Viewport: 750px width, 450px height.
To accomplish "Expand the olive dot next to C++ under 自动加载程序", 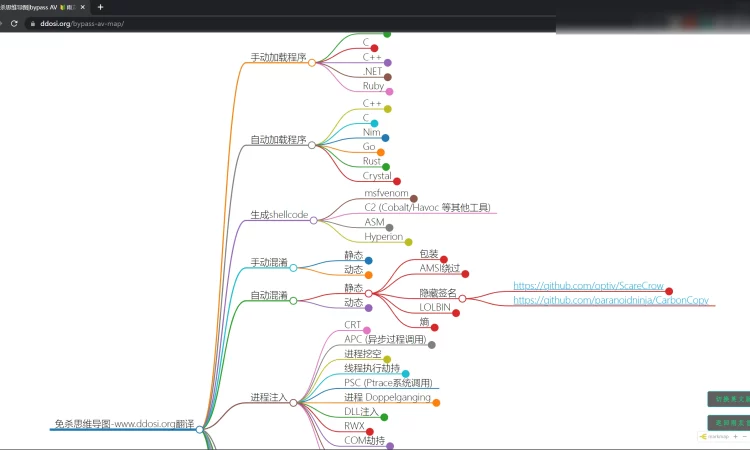I will point(387,109).
